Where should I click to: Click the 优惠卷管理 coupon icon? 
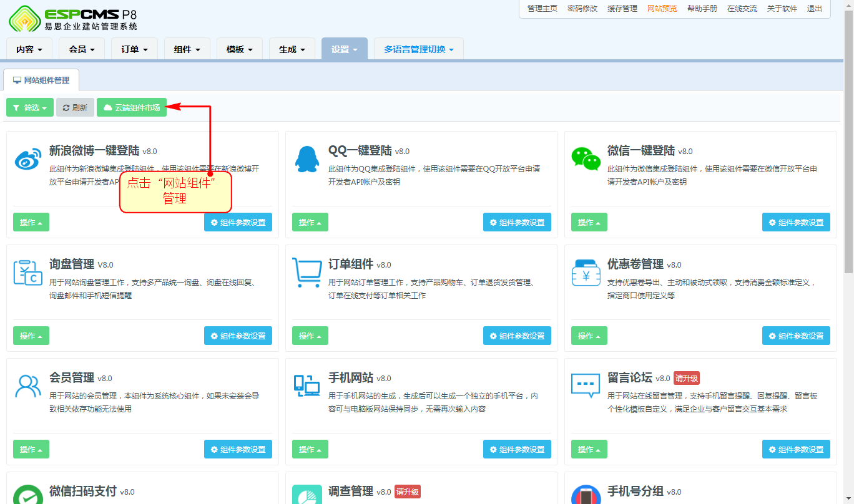pos(586,273)
